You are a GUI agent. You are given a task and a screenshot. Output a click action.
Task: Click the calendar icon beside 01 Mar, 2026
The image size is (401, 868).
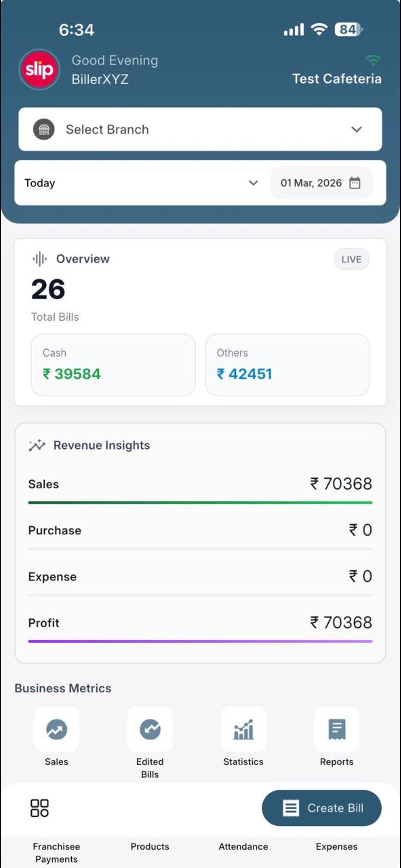point(355,183)
